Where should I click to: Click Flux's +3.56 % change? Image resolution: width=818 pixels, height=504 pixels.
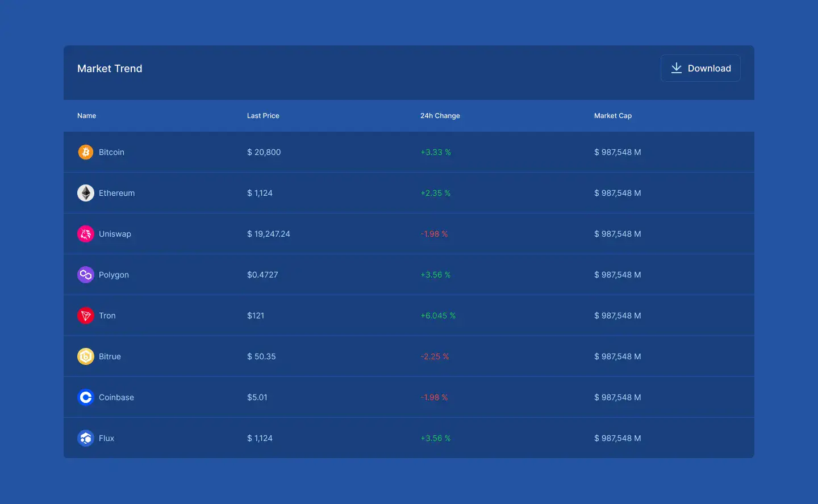(436, 438)
